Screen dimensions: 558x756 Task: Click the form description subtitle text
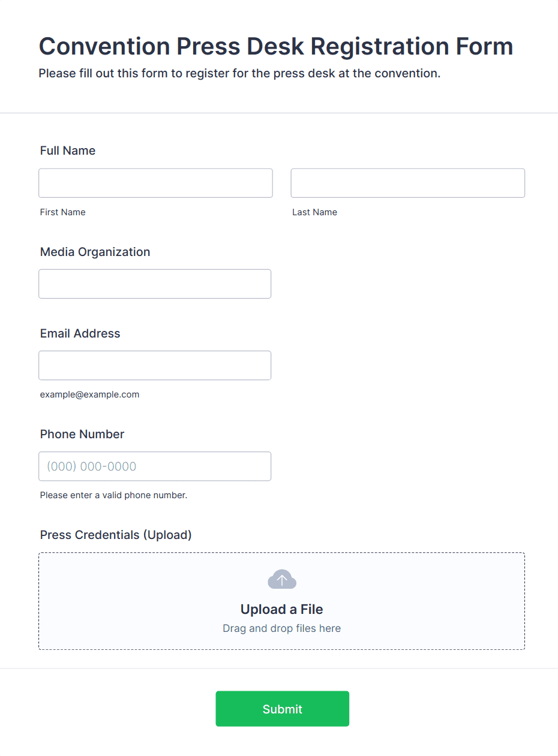pyautogui.click(x=239, y=74)
